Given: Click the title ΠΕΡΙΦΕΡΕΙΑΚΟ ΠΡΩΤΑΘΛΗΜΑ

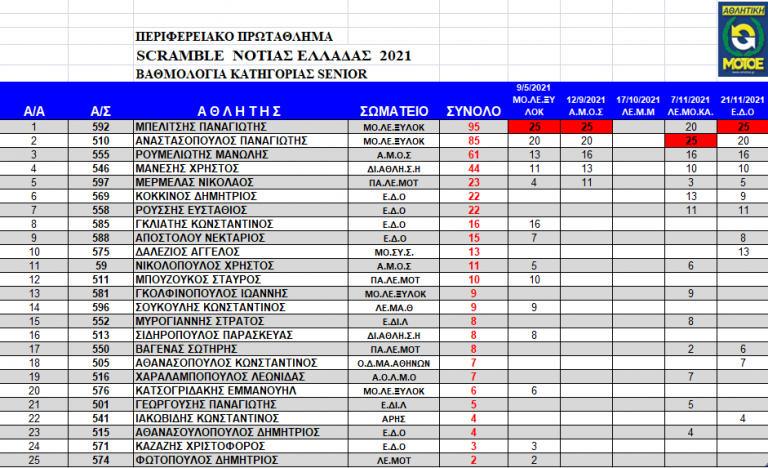Looking at the screenshot, I should pos(234,37).
